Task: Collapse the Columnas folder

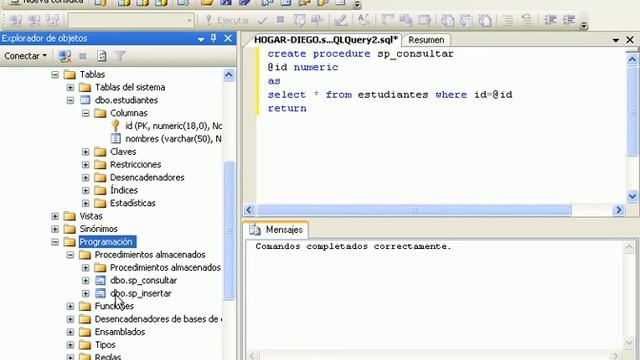Action: click(85, 113)
